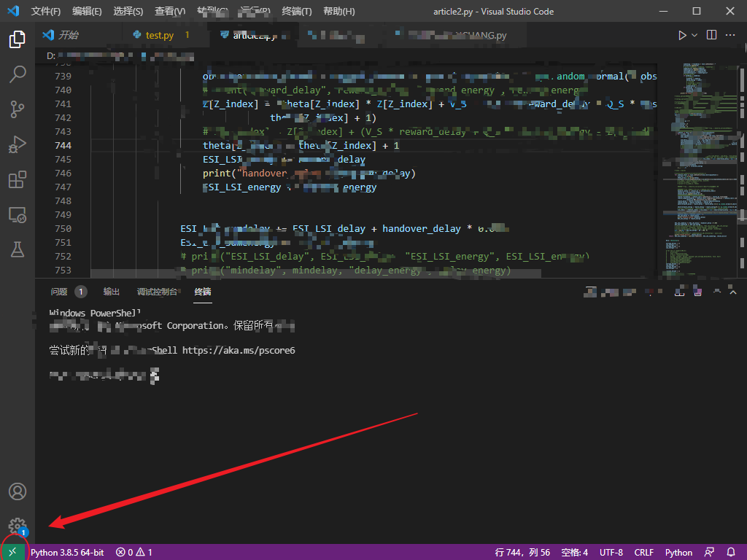Open the 编辑(E) menu

pyautogui.click(x=88, y=12)
